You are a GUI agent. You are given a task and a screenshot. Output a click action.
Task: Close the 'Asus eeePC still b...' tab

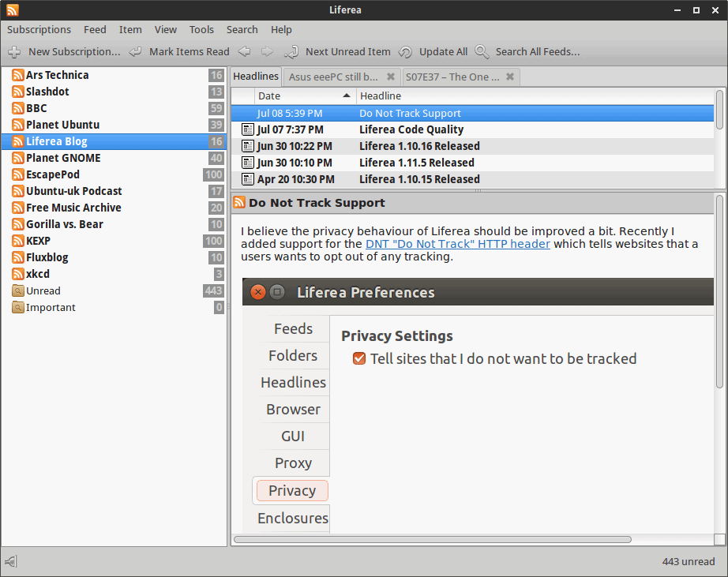(391, 77)
